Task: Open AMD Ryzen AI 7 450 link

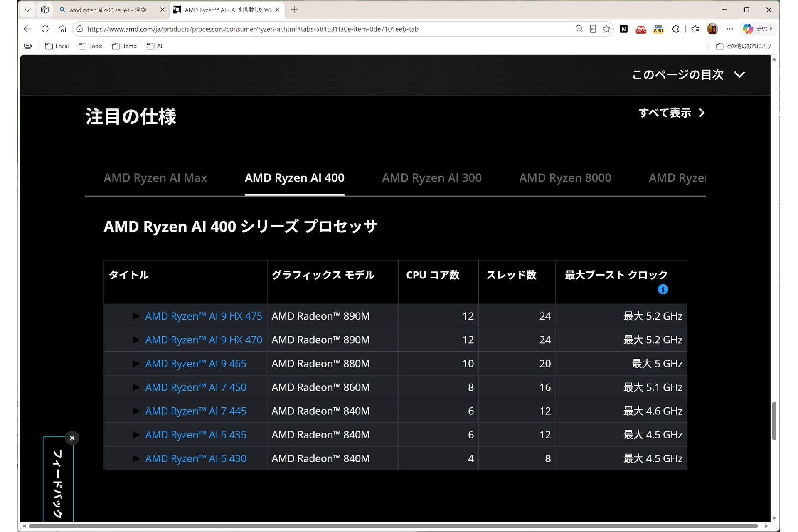Action: (x=196, y=387)
